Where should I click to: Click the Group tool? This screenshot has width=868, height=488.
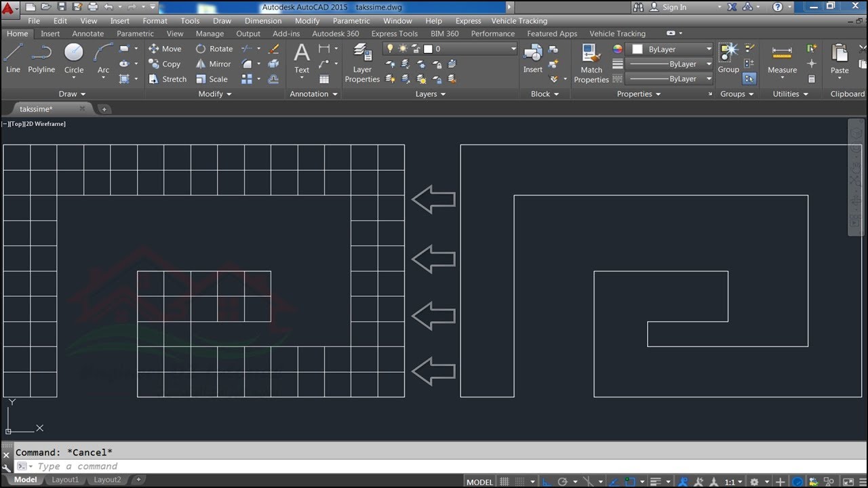coord(728,58)
